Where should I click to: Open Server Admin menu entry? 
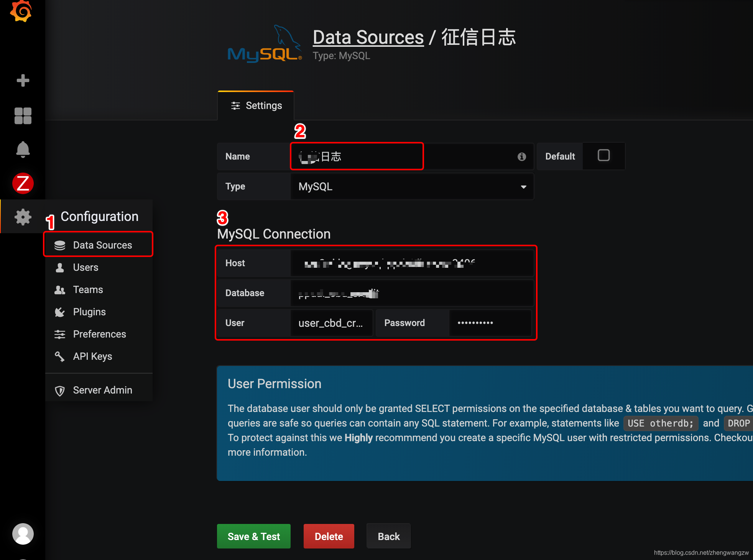coord(102,390)
